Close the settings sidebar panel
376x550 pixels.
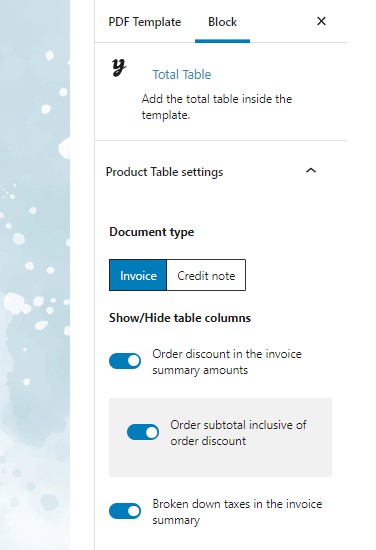click(321, 21)
